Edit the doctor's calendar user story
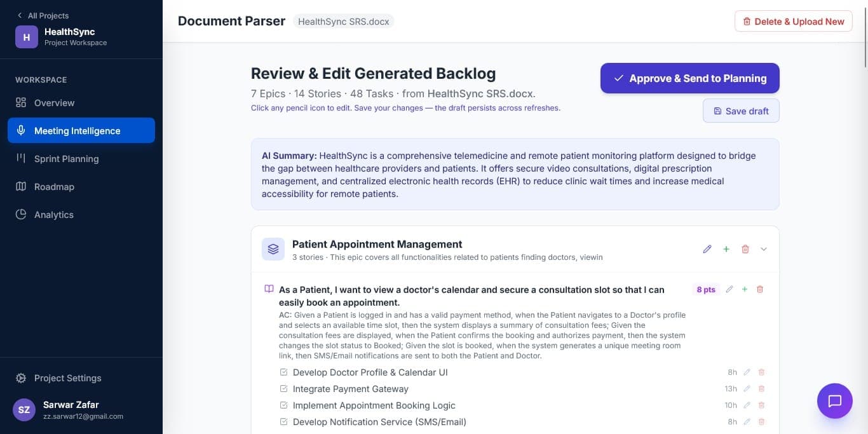 point(729,289)
